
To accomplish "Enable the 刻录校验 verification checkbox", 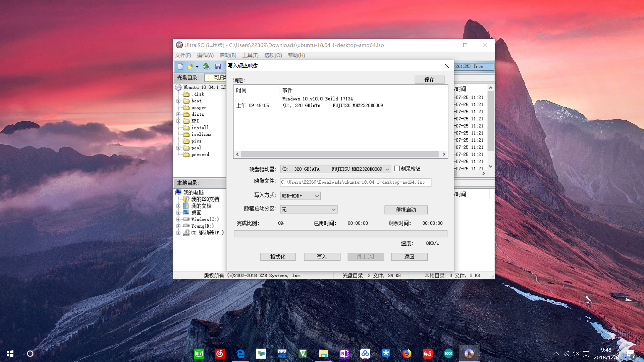I will point(397,169).
